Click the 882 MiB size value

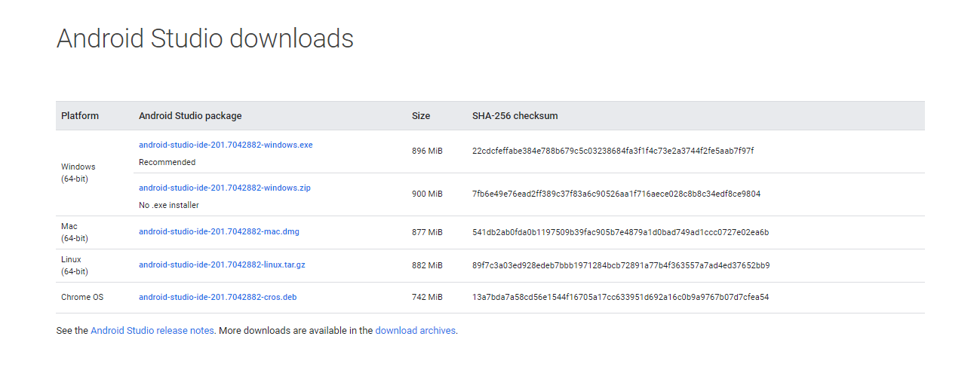(427, 265)
